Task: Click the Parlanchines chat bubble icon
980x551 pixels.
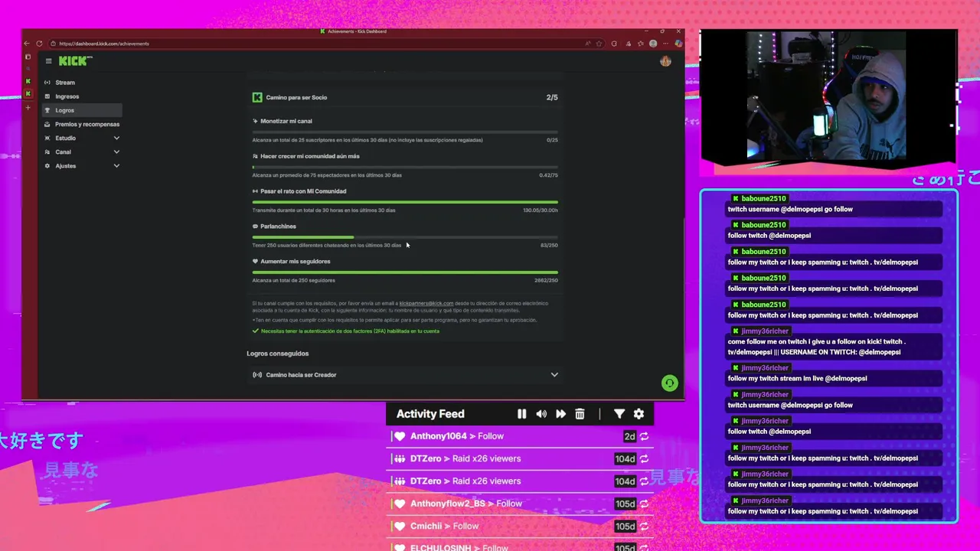Action: click(255, 227)
